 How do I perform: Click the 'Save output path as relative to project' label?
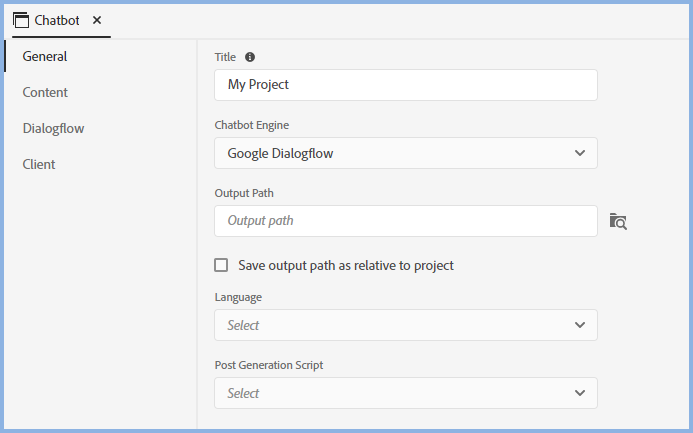[346, 265]
